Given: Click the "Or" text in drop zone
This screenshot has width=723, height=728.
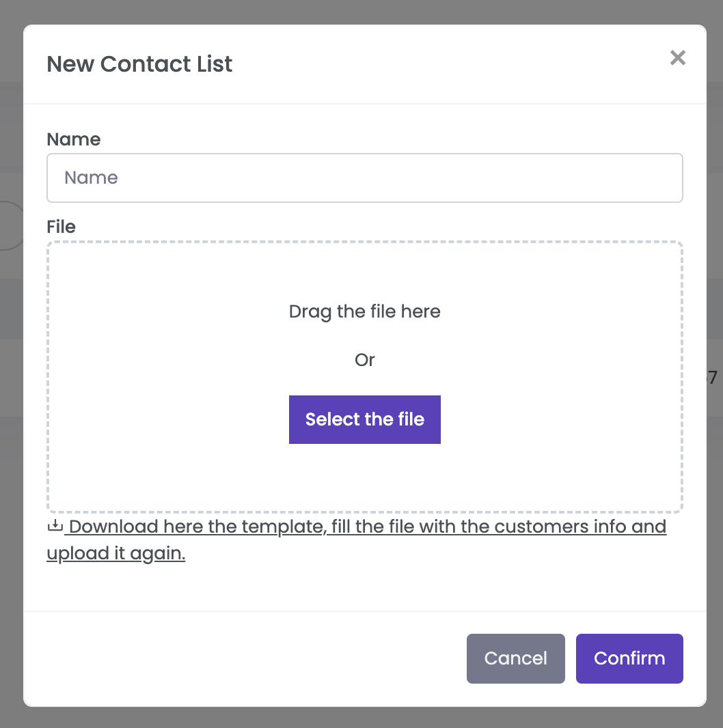Looking at the screenshot, I should click(x=364, y=360).
